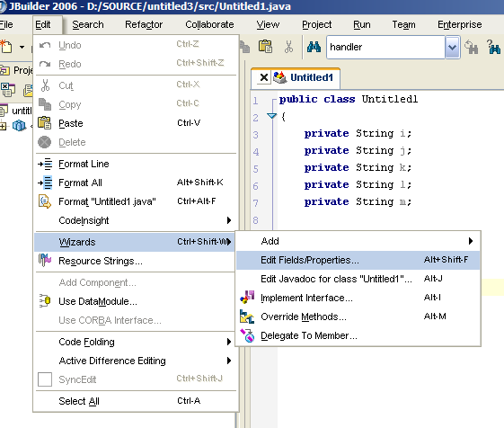Click the binoculars find icon before search field
This screenshot has width=504, height=428.
point(314,47)
